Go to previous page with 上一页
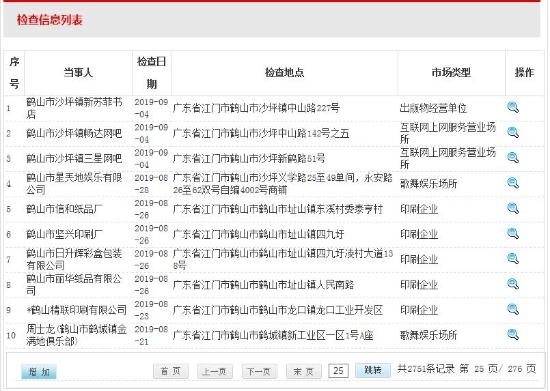Screen dimensions: 550x391 215,371
